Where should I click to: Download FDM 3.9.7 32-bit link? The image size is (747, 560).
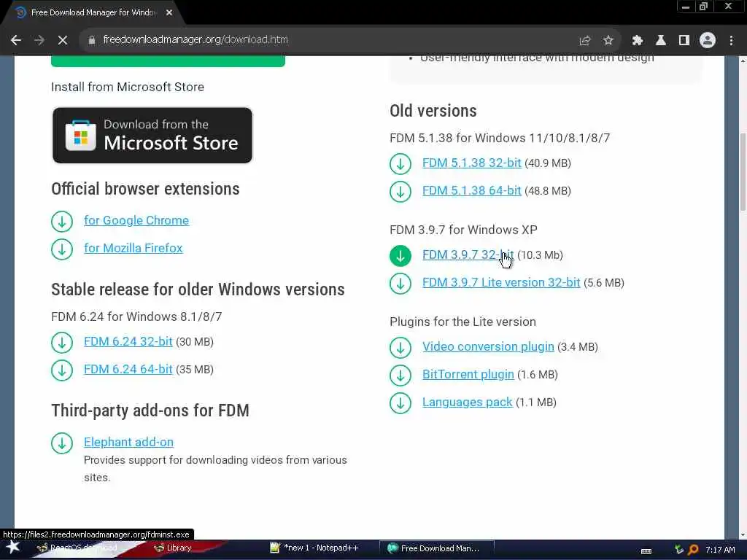(x=468, y=254)
